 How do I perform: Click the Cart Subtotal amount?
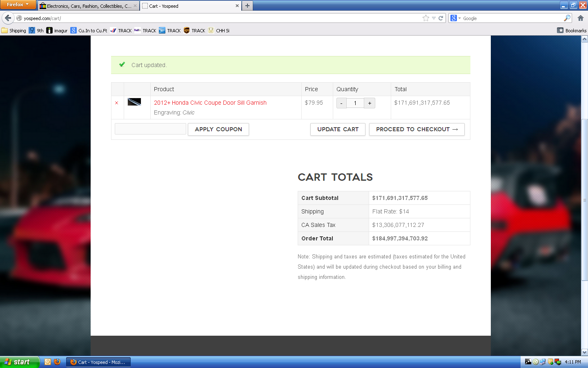(x=400, y=198)
